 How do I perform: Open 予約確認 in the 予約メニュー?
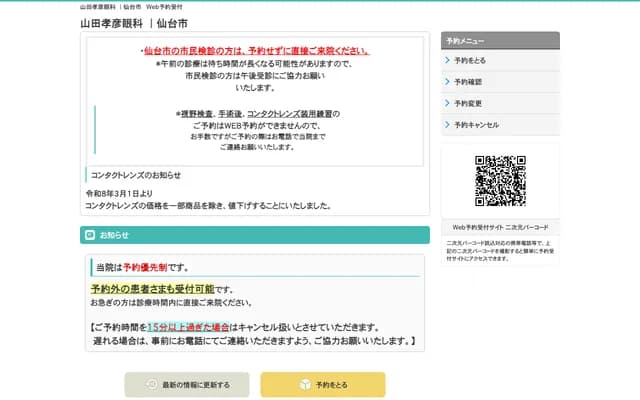[468, 82]
